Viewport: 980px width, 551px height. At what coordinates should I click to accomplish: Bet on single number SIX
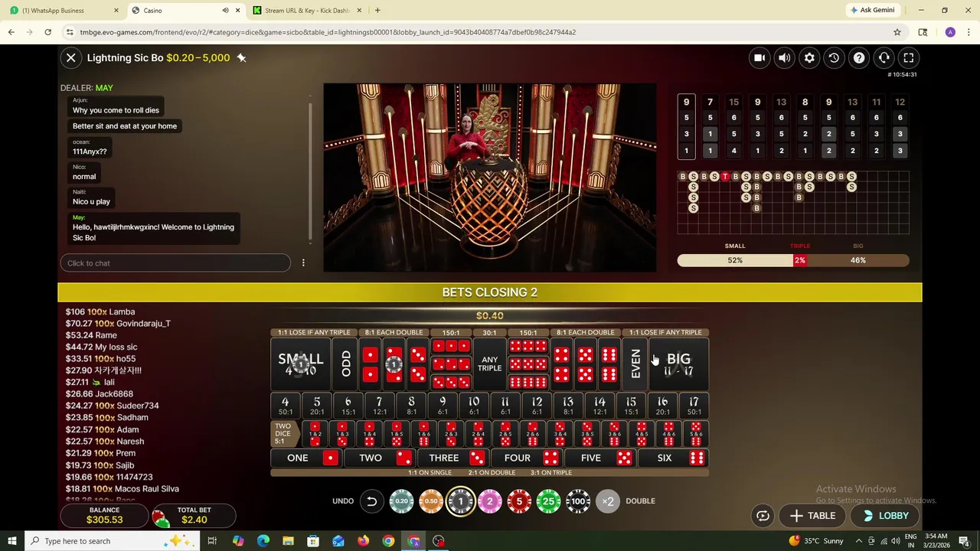click(673, 458)
